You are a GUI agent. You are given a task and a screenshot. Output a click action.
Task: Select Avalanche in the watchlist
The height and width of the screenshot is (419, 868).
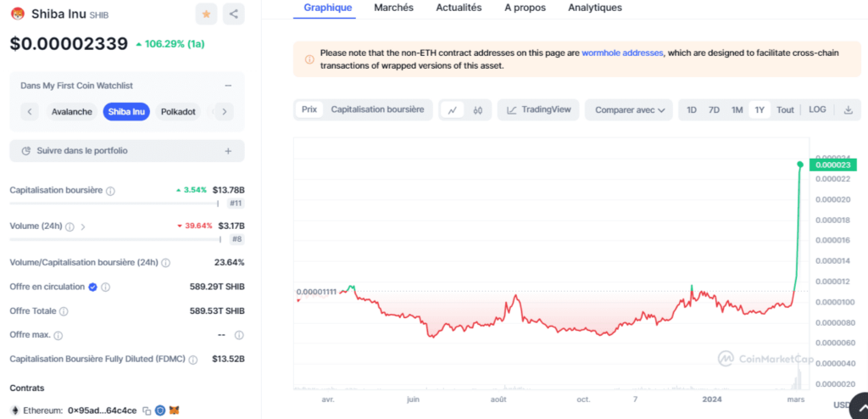click(72, 111)
